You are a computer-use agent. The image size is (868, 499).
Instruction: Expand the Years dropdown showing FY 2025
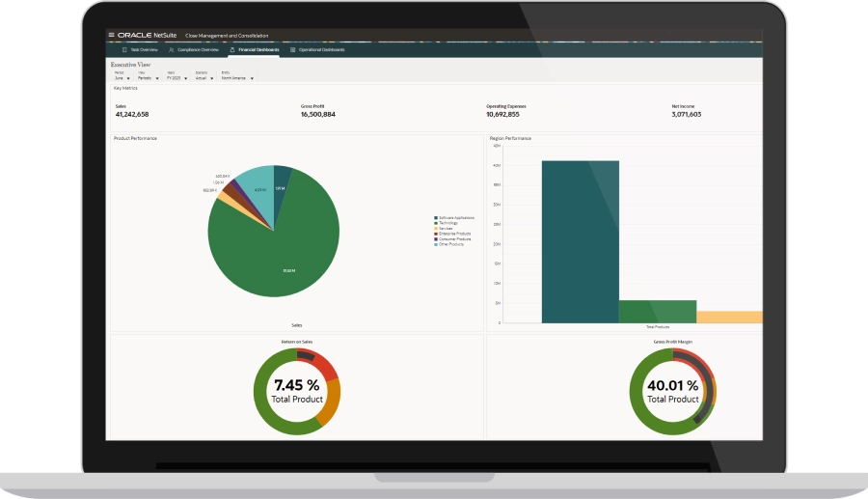point(186,77)
